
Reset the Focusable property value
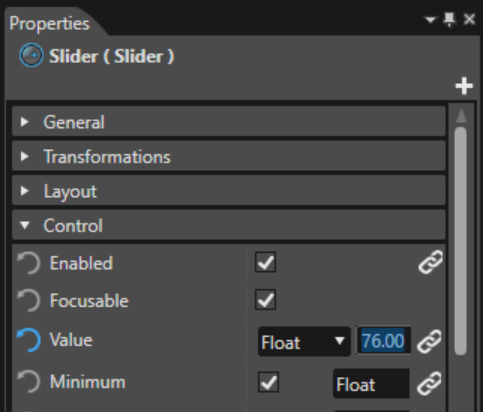pos(29,301)
